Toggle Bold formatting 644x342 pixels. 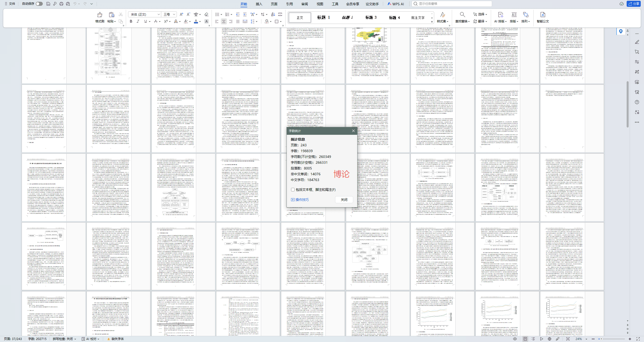coord(131,21)
